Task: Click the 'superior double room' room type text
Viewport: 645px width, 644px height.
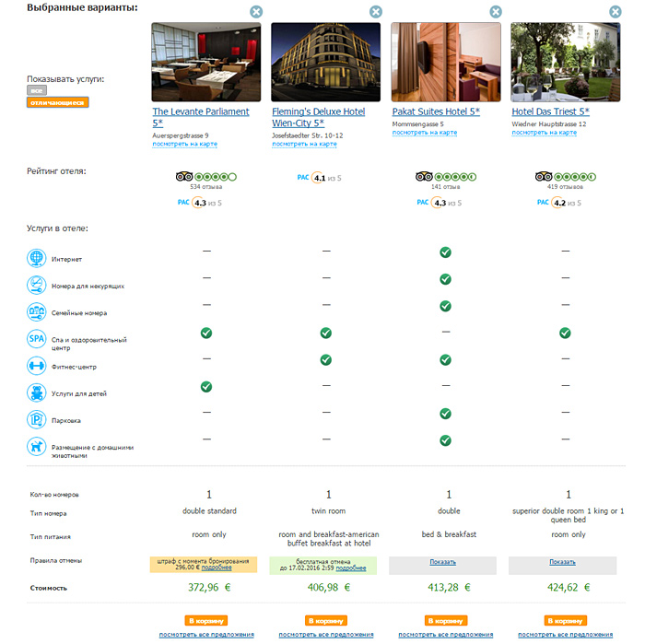Action: (569, 515)
